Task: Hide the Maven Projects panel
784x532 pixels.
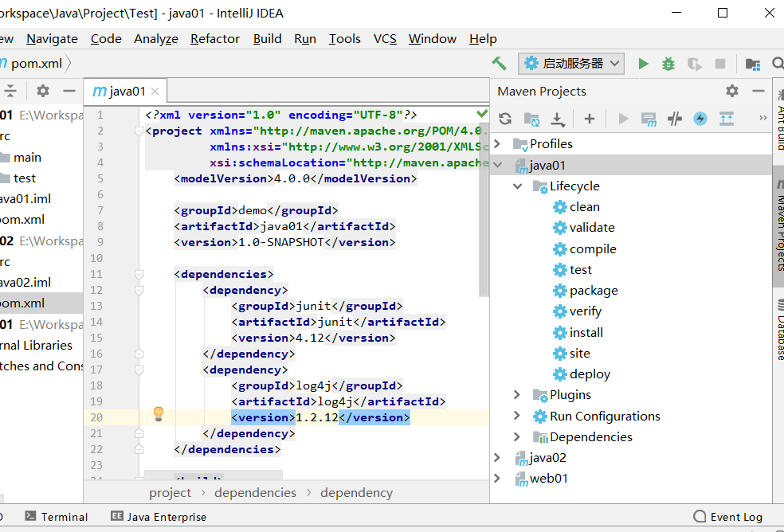Action: (759, 91)
